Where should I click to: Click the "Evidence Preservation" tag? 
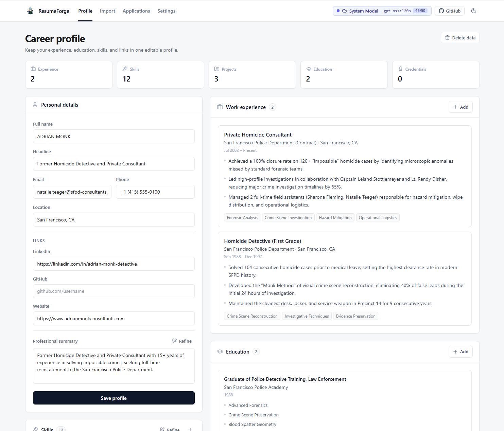356,316
